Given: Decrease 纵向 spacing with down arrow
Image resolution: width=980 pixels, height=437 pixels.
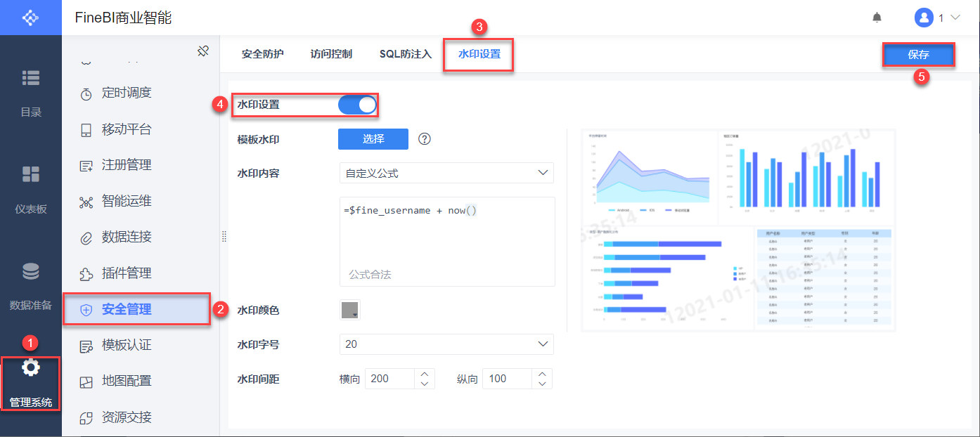Looking at the screenshot, I should [542, 384].
